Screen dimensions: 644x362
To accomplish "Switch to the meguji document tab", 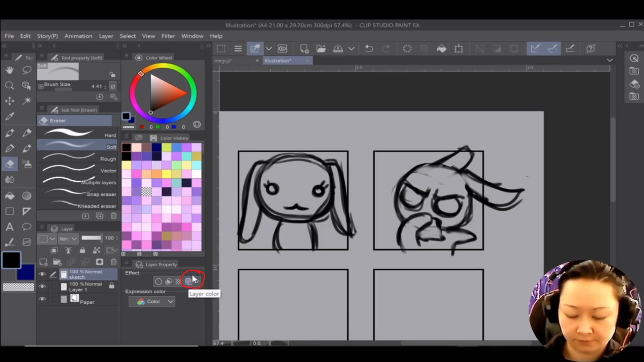I will [x=223, y=61].
